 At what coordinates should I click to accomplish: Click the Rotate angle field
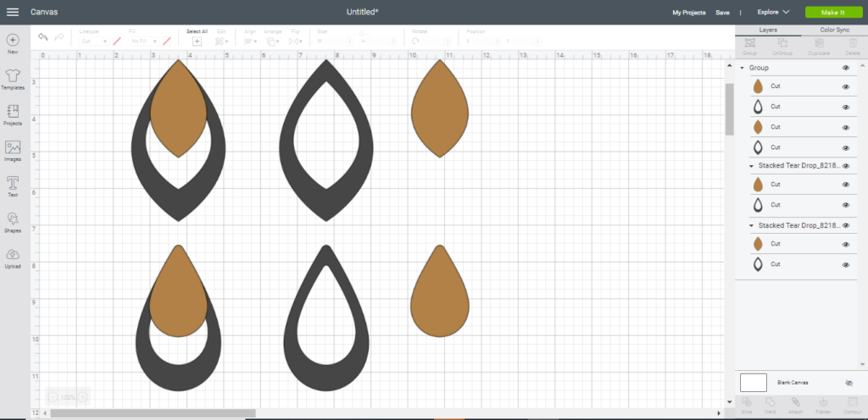pos(437,41)
